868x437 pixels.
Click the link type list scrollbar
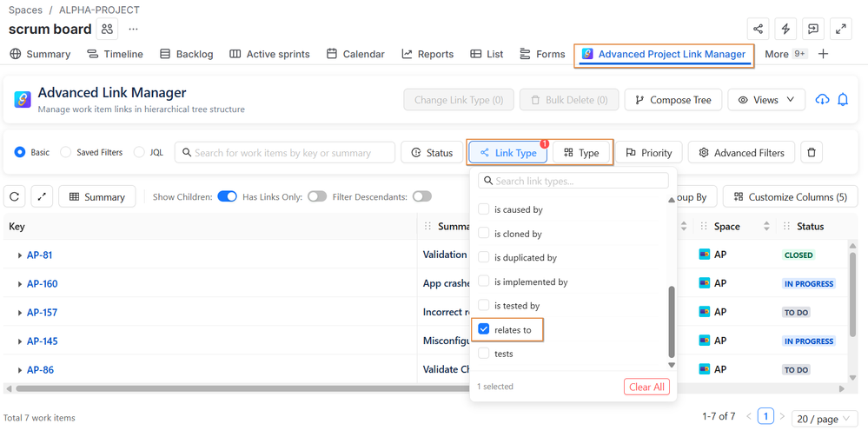(x=672, y=321)
